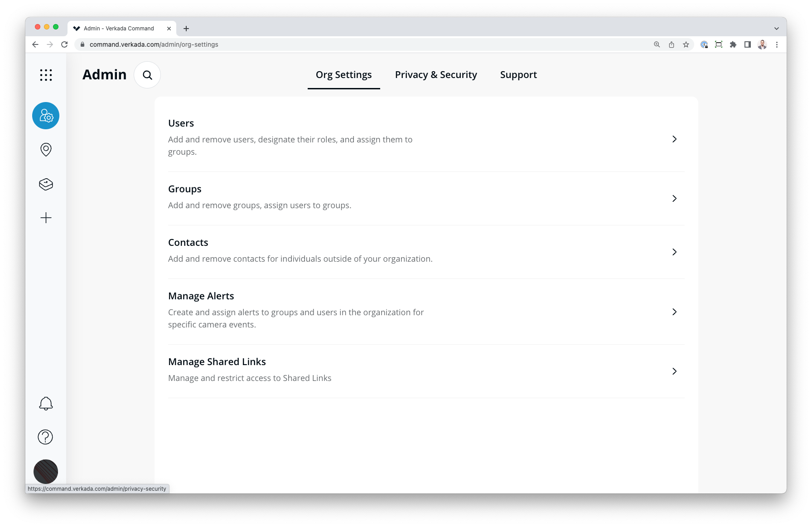Switch to the Support tab
The width and height of the screenshot is (812, 527).
pos(518,75)
